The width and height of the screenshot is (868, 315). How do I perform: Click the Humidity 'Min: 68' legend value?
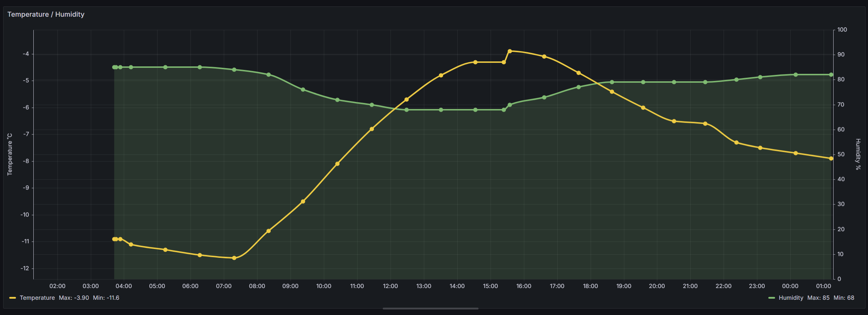(x=844, y=298)
